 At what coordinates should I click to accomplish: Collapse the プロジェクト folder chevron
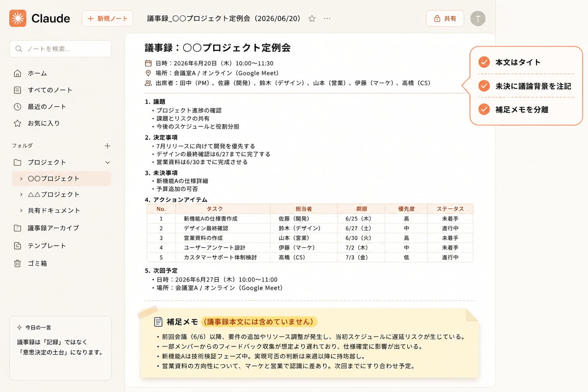(108, 162)
